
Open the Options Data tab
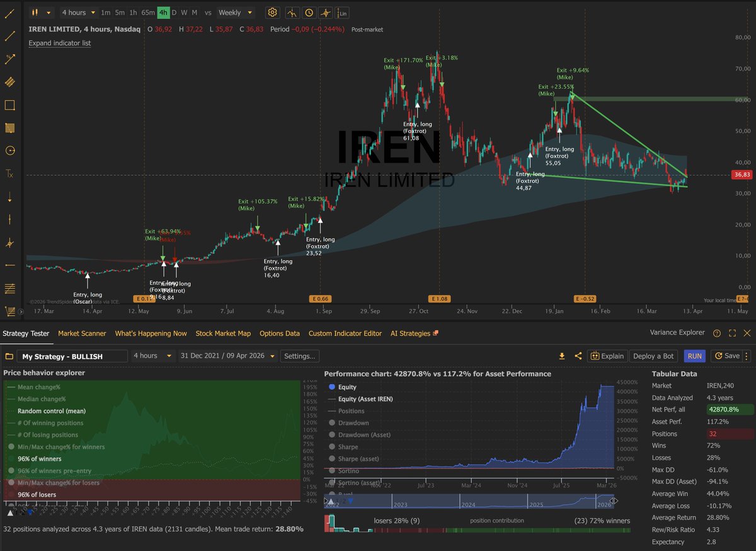(x=279, y=333)
